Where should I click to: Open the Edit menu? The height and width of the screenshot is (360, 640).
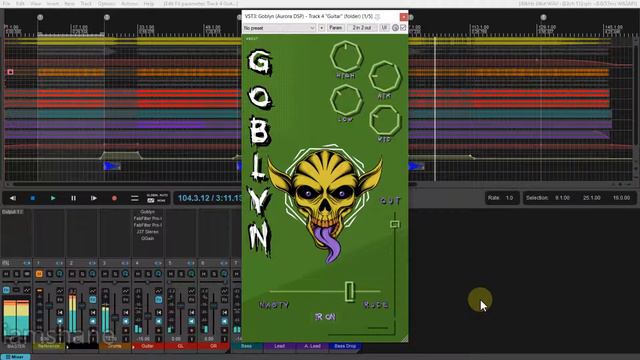[20, 4]
